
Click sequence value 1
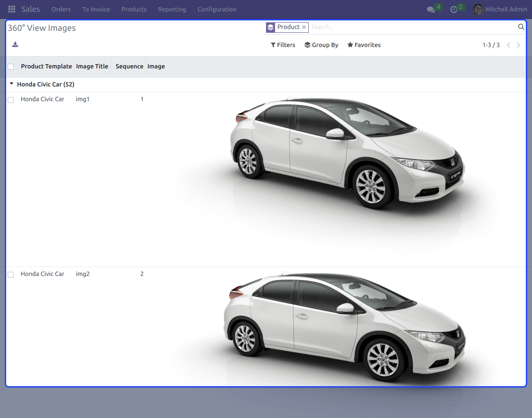142,99
